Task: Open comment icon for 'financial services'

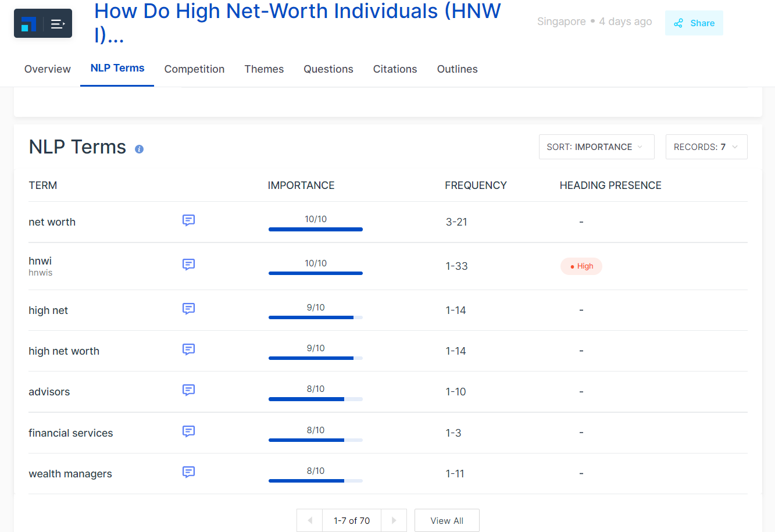Action: [188, 431]
